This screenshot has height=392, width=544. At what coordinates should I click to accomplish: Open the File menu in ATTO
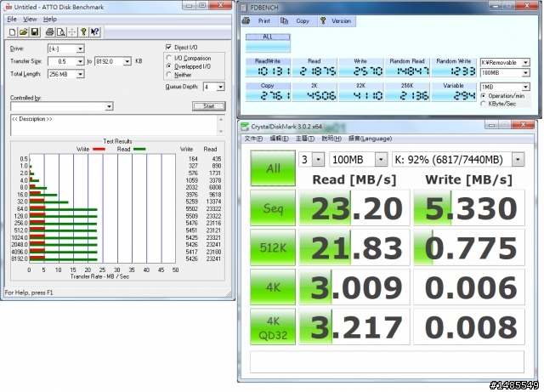pos(12,19)
